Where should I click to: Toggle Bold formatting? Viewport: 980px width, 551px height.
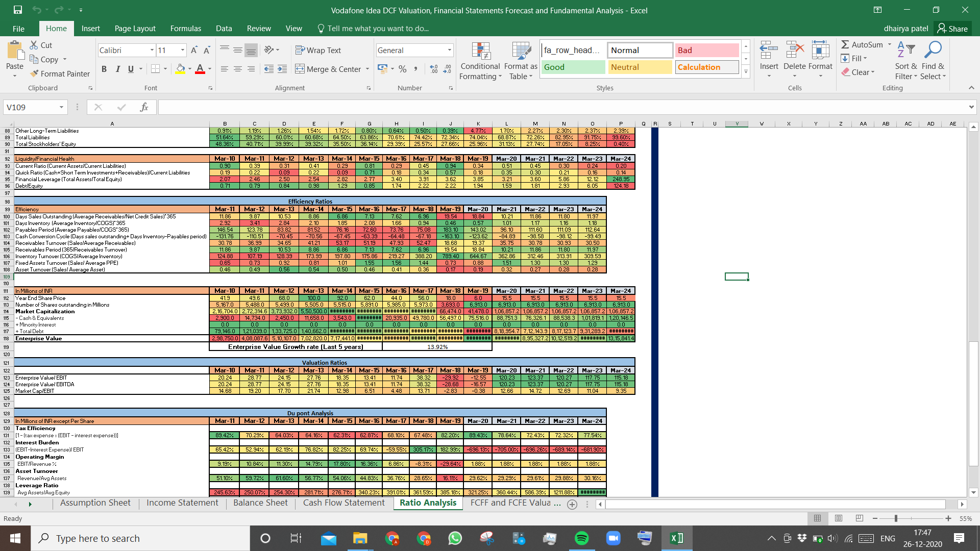[x=104, y=69]
